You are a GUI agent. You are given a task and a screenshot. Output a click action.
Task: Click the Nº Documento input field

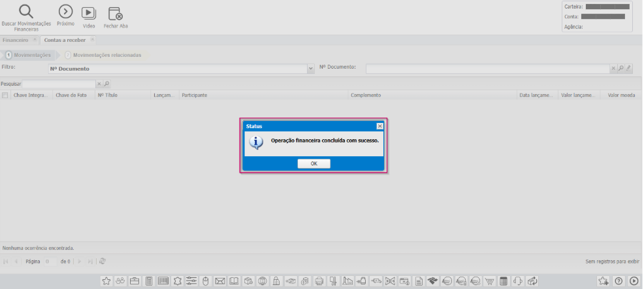[x=487, y=68]
